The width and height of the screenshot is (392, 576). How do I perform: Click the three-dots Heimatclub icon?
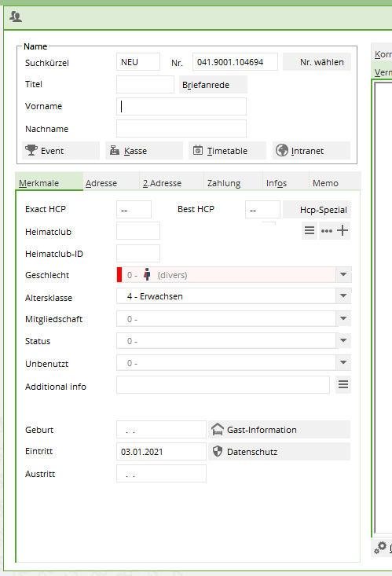(327, 231)
